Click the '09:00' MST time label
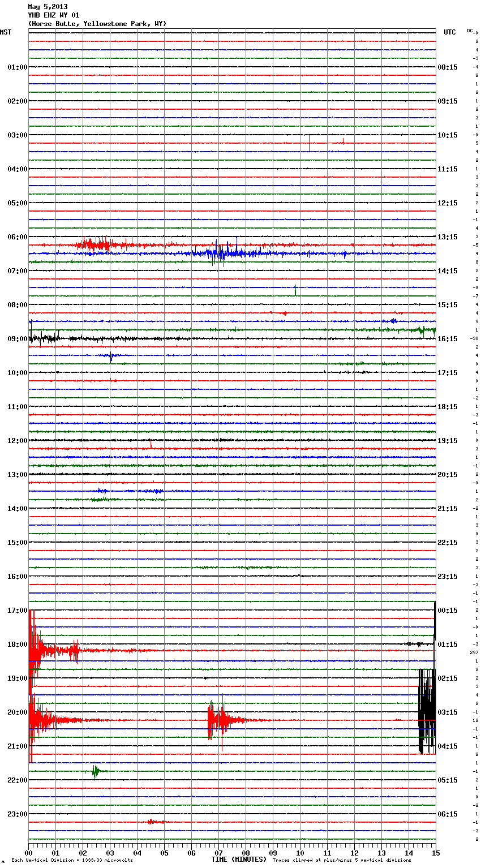Viewport: 481px width, 868px height. pyautogui.click(x=18, y=339)
